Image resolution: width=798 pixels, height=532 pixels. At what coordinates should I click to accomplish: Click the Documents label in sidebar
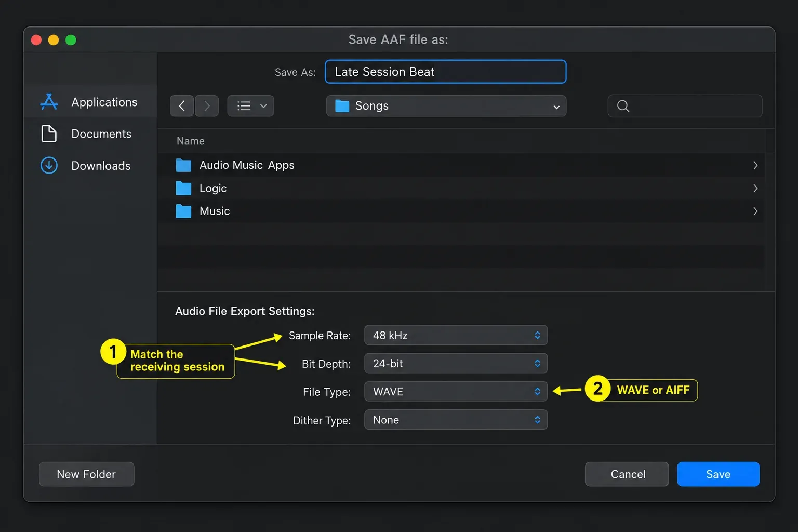tap(101, 134)
